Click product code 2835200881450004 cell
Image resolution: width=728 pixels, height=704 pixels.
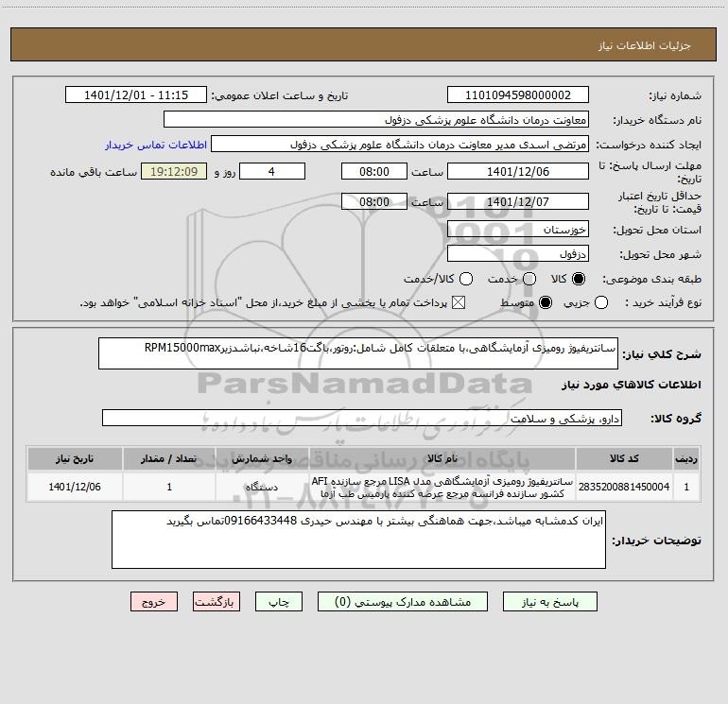624,487
